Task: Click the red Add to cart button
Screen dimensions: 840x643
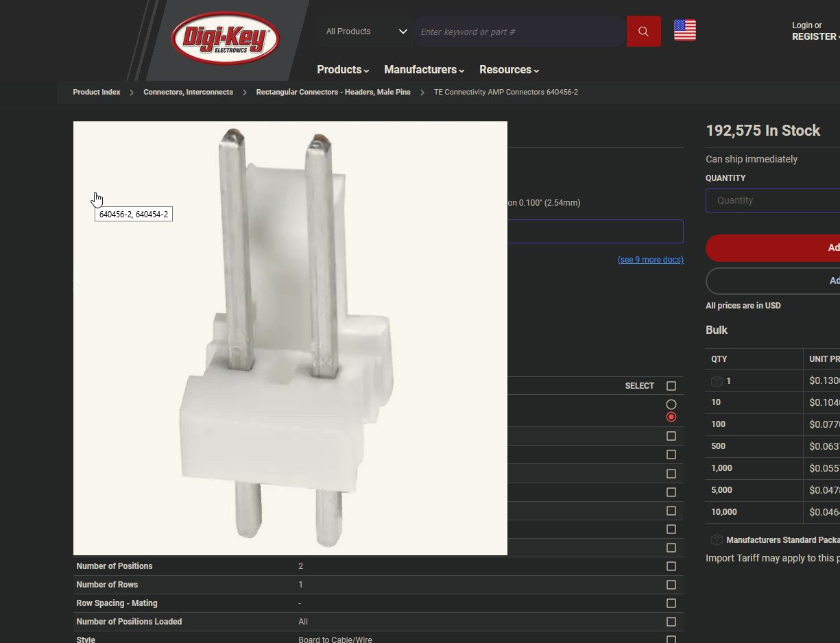Action: point(773,247)
